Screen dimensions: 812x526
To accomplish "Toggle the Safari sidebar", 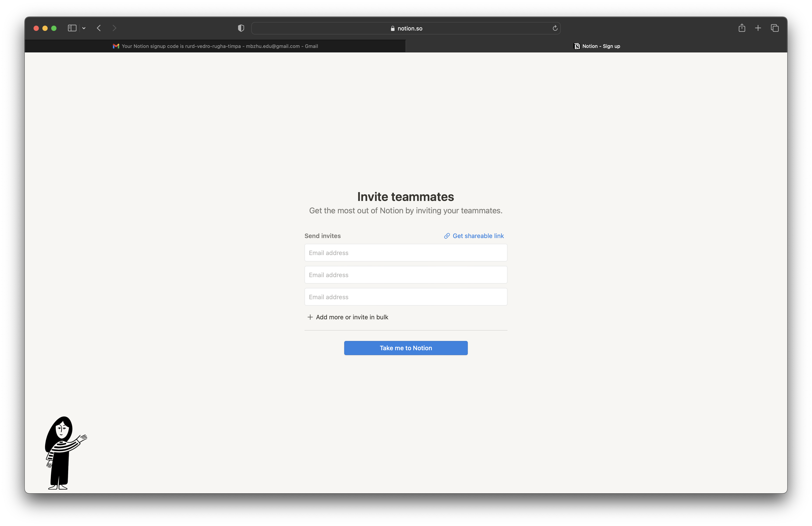I will [x=72, y=28].
